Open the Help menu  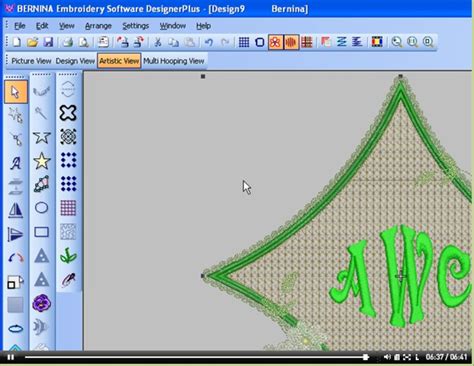click(x=203, y=26)
